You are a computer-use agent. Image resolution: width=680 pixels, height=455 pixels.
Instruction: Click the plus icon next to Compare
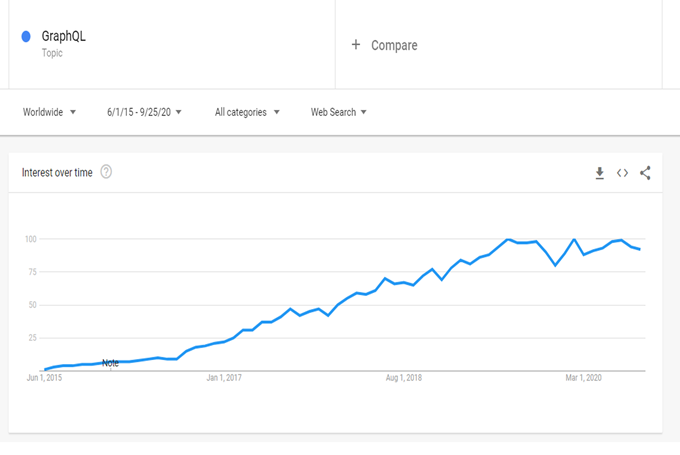click(356, 45)
